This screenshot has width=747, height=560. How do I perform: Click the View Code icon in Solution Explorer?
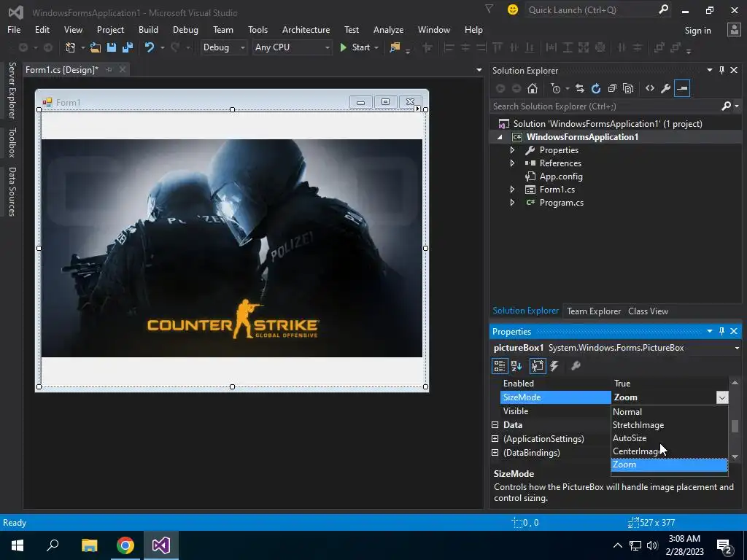[x=650, y=88]
